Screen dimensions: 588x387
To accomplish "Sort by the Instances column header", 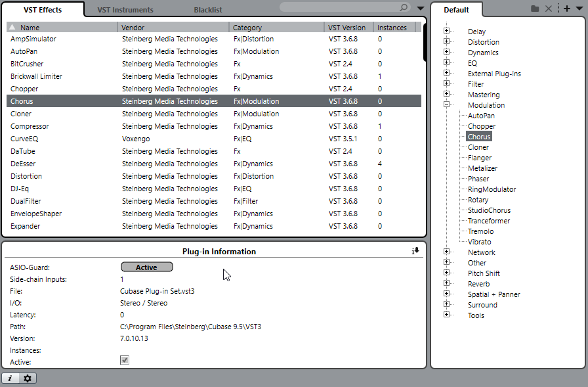I will (x=394, y=28).
